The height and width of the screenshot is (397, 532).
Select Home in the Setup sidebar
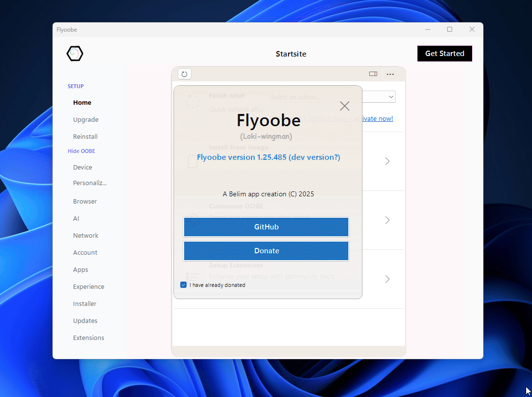(x=82, y=102)
